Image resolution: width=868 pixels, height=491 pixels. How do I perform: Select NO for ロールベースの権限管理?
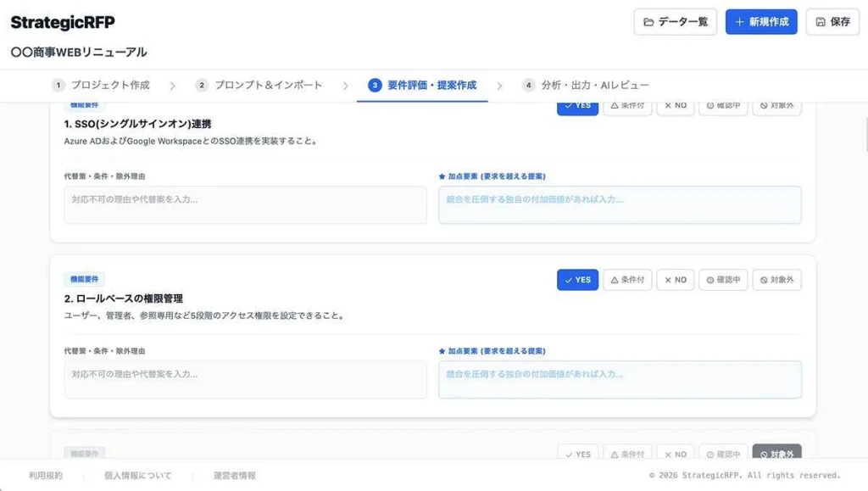tap(676, 280)
